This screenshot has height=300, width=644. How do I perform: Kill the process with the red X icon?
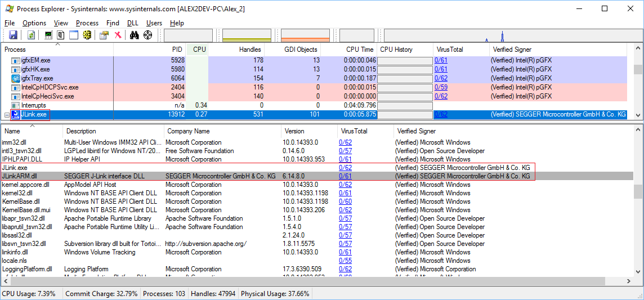(x=118, y=35)
